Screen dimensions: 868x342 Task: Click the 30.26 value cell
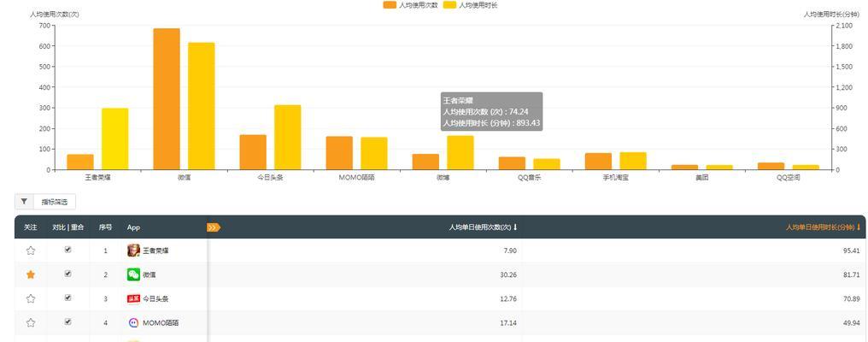[508, 274]
